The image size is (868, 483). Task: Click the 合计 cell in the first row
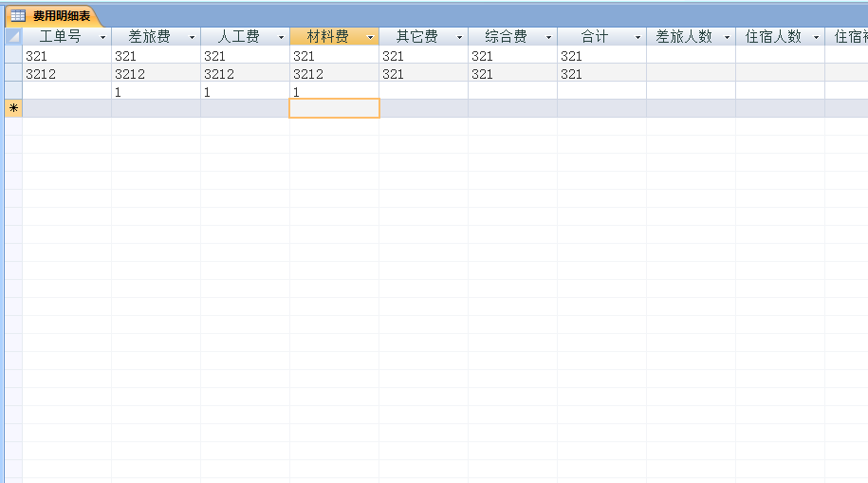point(601,56)
